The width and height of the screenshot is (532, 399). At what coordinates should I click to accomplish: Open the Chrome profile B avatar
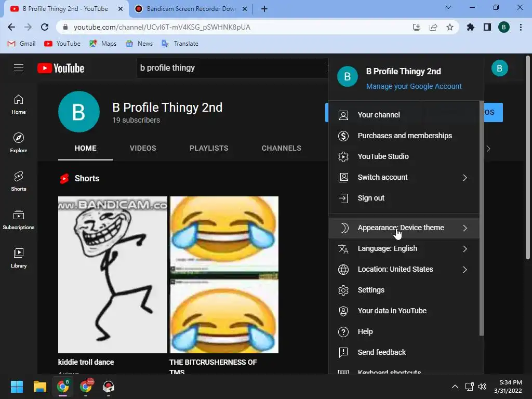pyautogui.click(x=504, y=27)
